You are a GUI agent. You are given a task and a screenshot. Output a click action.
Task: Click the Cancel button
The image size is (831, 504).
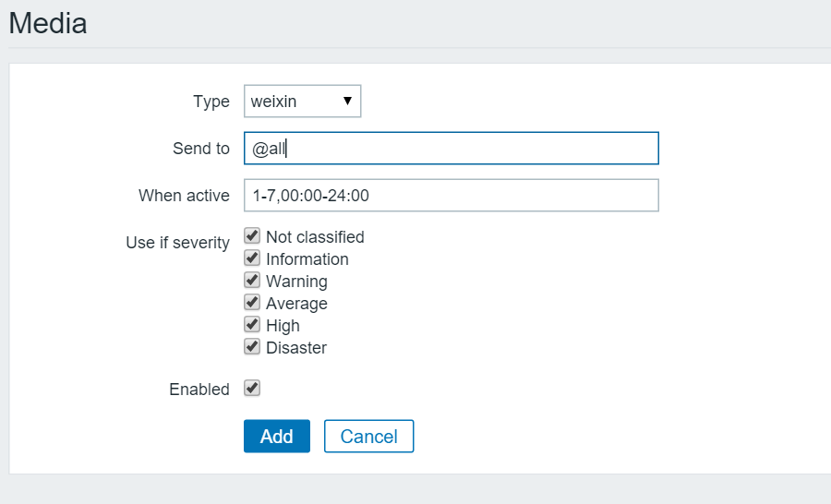(x=368, y=437)
